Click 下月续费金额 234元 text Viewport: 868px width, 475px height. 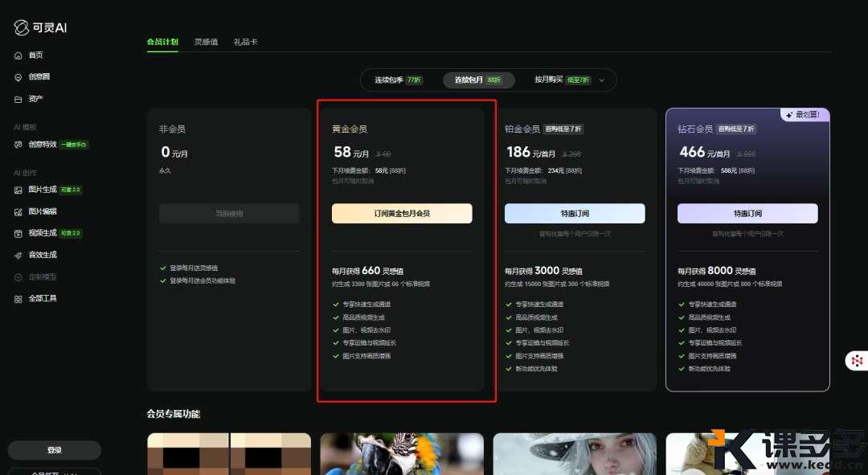coord(543,170)
